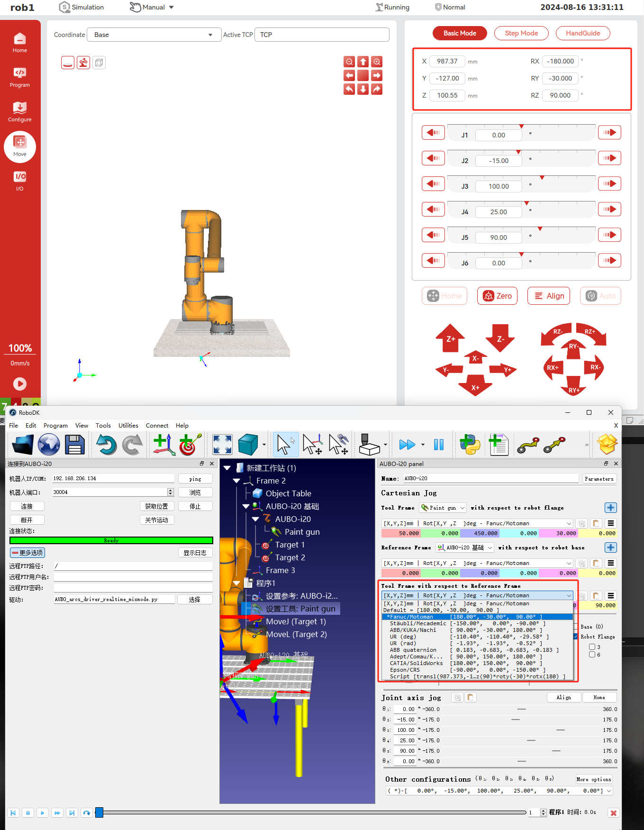The width and height of the screenshot is (644, 830).
Task: Click the I/O icon in red sidebar
Action: (20, 181)
